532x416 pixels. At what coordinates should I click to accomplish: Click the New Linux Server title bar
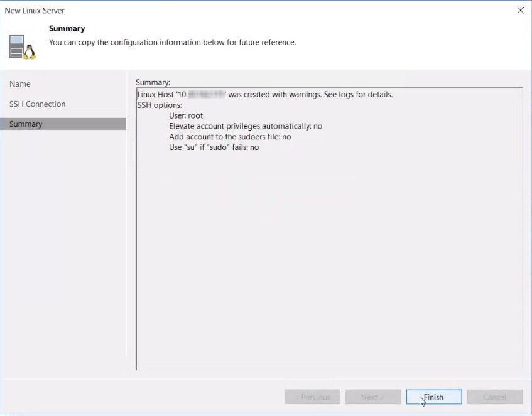(x=251, y=10)
